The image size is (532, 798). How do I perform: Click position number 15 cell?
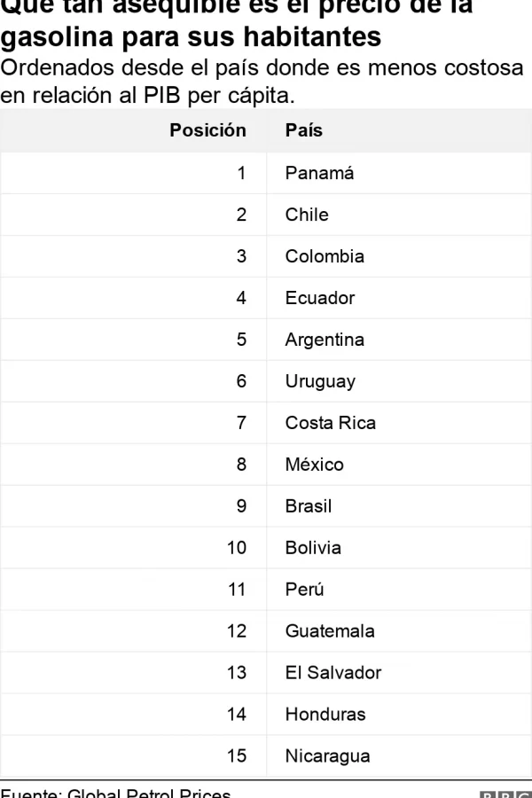pos(236,756)
